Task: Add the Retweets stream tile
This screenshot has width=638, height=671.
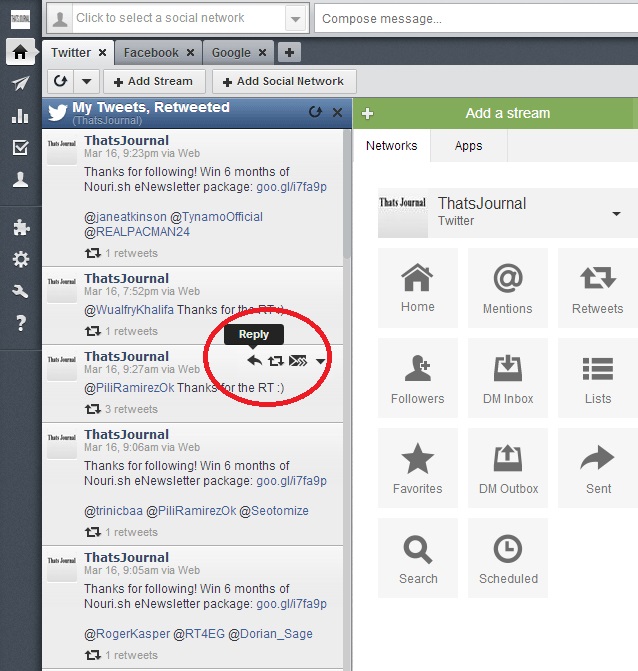Action: pyautogui.click(x=598, y=288)
